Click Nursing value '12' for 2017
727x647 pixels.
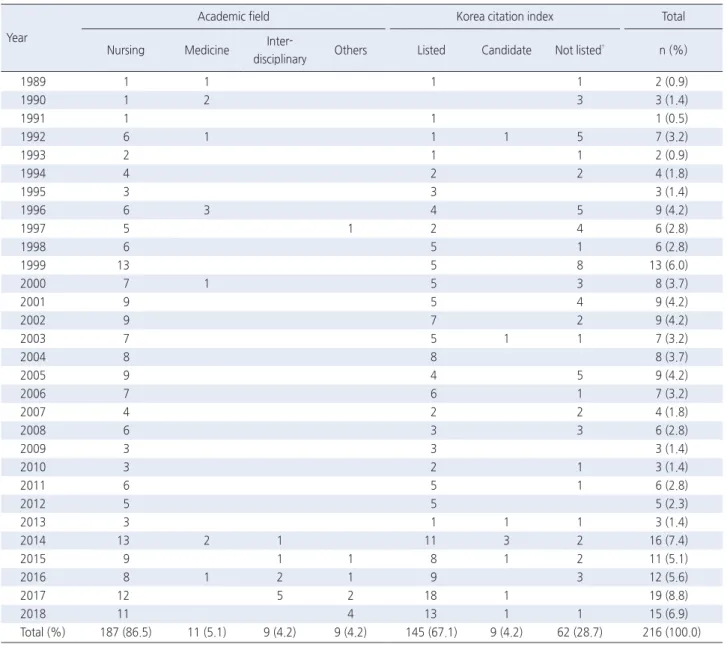click(123, 596)
